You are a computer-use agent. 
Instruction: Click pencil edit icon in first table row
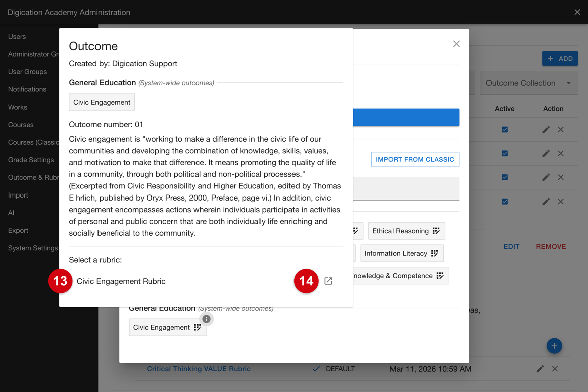[x=546, y=130]
